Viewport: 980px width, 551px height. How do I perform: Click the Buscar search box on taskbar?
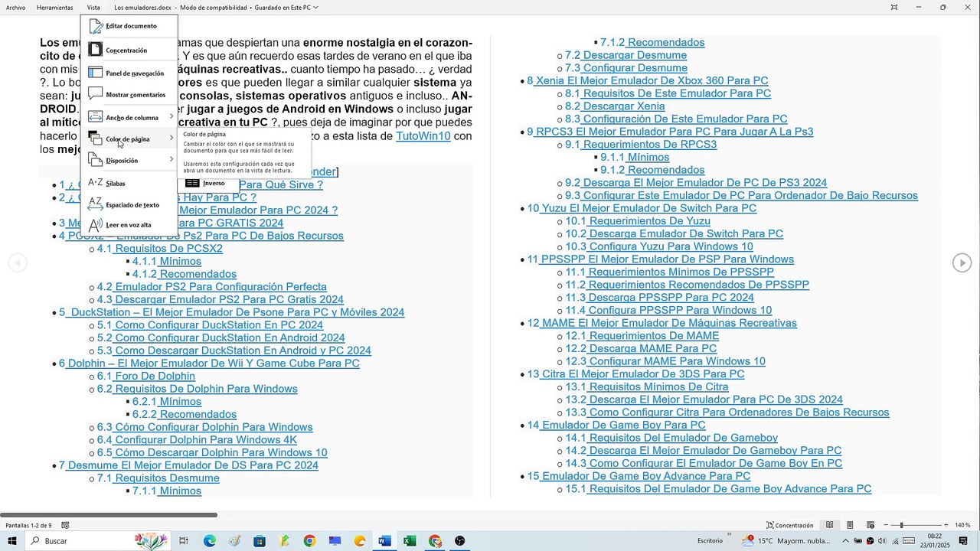[x=98, y=541]
